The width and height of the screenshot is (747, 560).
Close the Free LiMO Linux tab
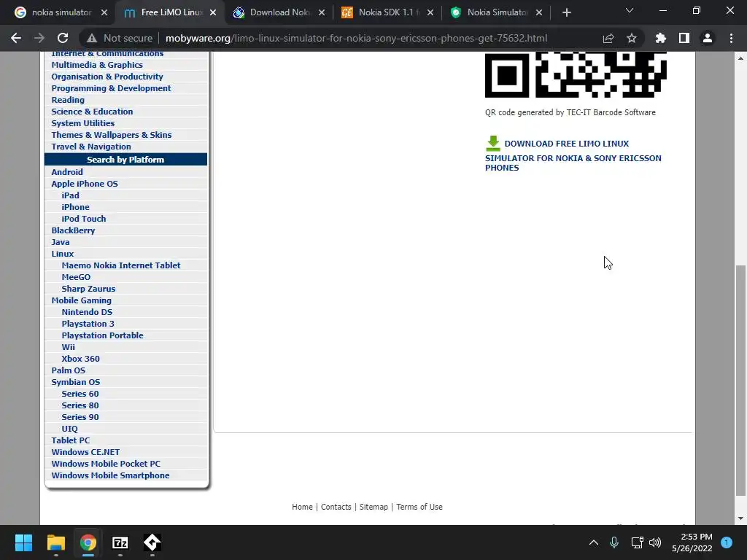point(213,13)
